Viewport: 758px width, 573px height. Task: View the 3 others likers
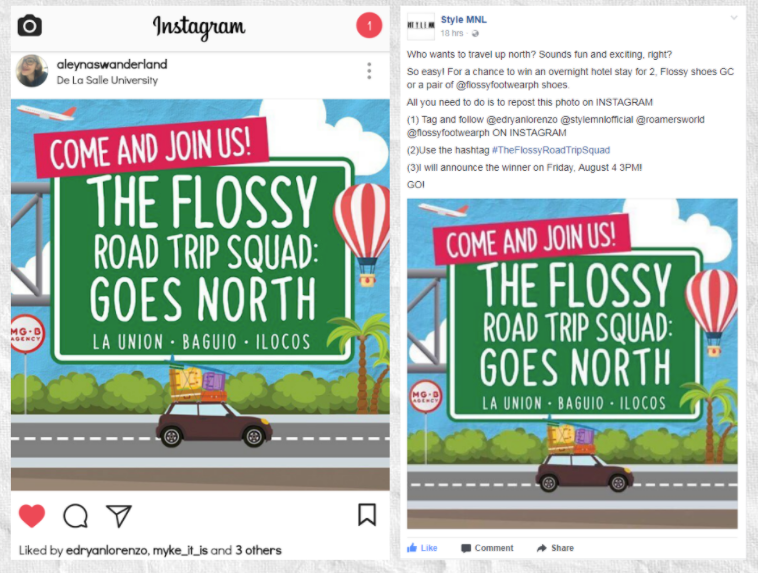[x=258, y=550]
